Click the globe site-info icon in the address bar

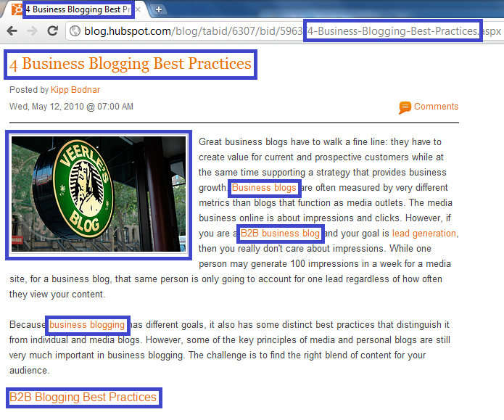pos(75,31)
